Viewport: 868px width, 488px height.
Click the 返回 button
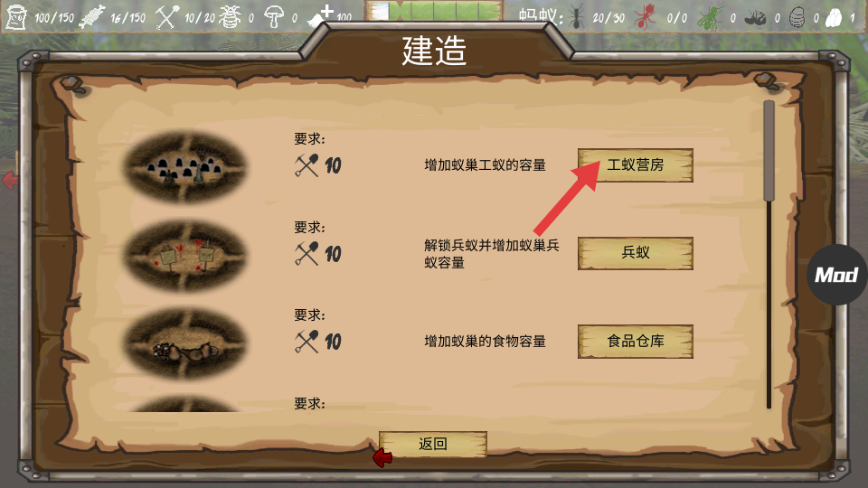coord(432,444)
